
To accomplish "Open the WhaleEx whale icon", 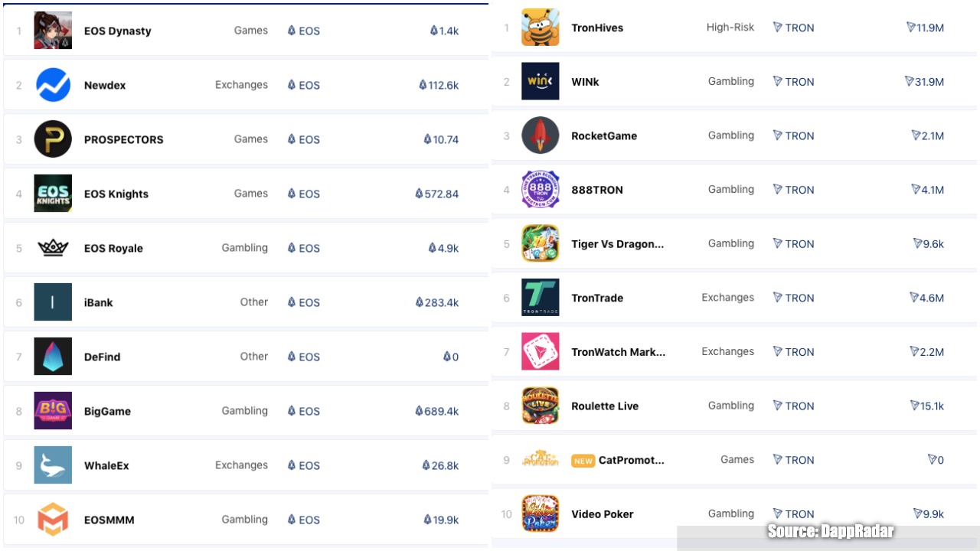I will (53, 465).
